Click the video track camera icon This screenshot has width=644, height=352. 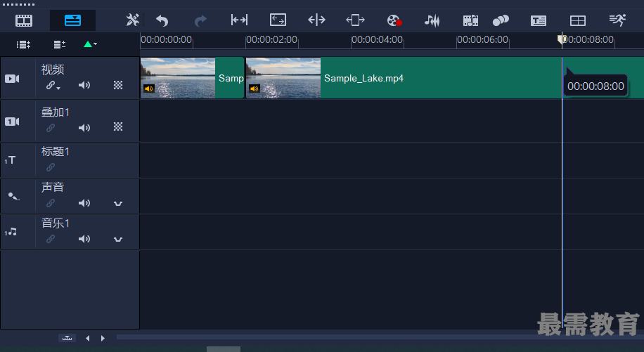[12, 79]
